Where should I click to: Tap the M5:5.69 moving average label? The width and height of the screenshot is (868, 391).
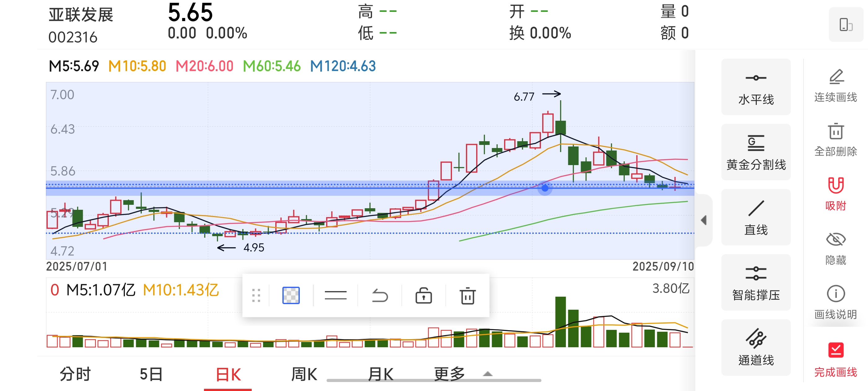(x=74, y=66)
